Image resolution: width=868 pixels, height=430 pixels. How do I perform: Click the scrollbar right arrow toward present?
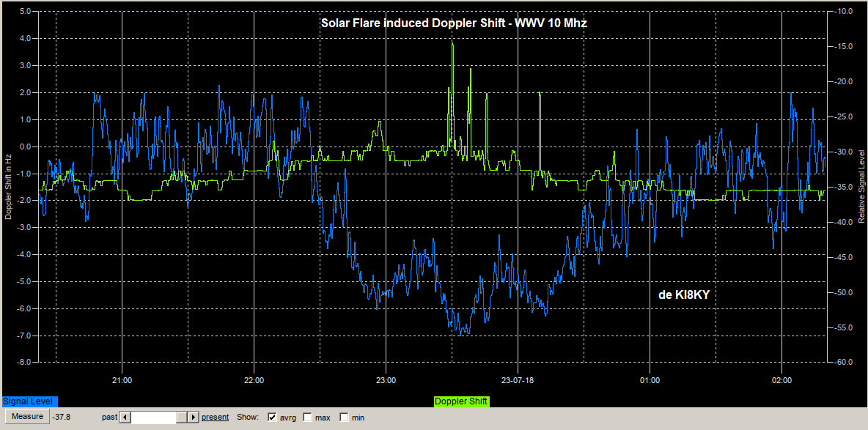(194, 417)
